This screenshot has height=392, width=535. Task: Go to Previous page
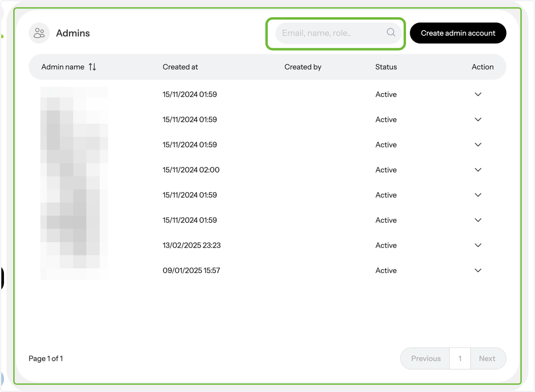(x=425, y=359)
